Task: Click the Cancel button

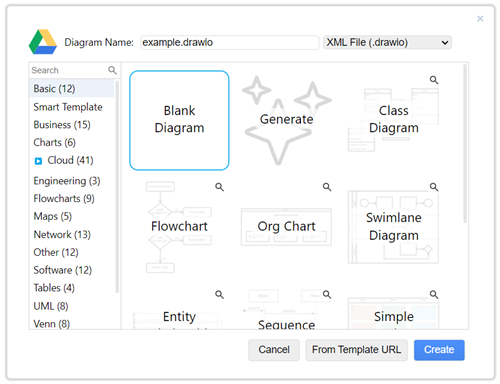Action: point(274,350)
